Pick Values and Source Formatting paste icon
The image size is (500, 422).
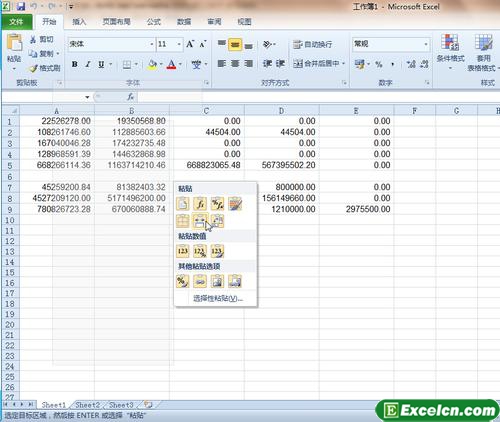tap(217, 251)
